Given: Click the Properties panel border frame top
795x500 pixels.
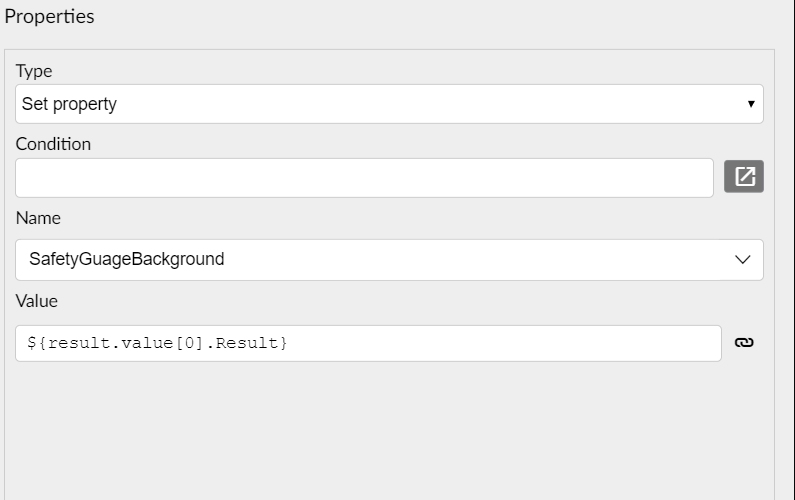Looking at the screenshot, I should pos(389,50).
